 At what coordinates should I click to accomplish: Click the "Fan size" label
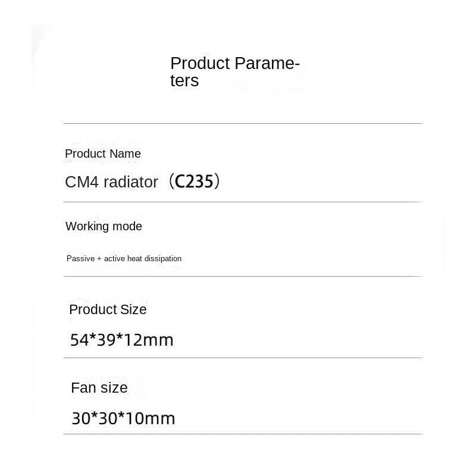tap(99, 388)
